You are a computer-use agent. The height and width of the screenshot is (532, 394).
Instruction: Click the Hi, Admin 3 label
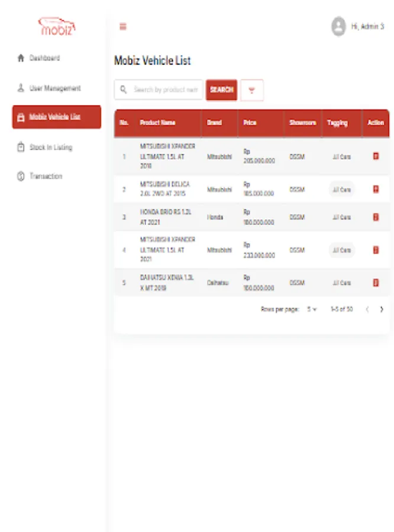[x=367, y=26]
